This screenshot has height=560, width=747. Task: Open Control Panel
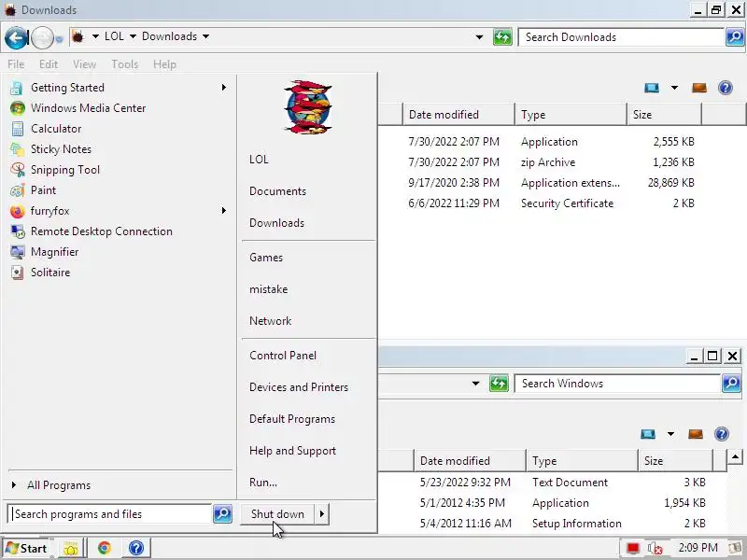[x=283, y=356]
